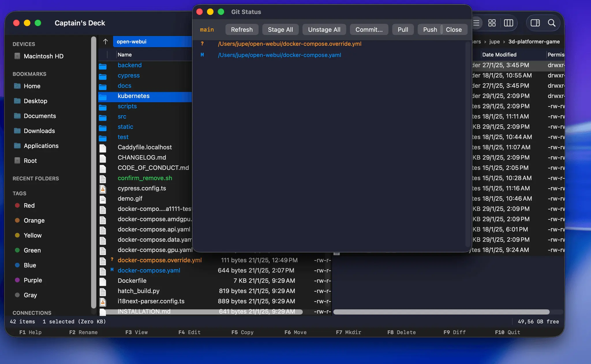This screenshot has height=364, width=591.
Task: Open the Documents bookmark
Action: [x=40, y=116]
